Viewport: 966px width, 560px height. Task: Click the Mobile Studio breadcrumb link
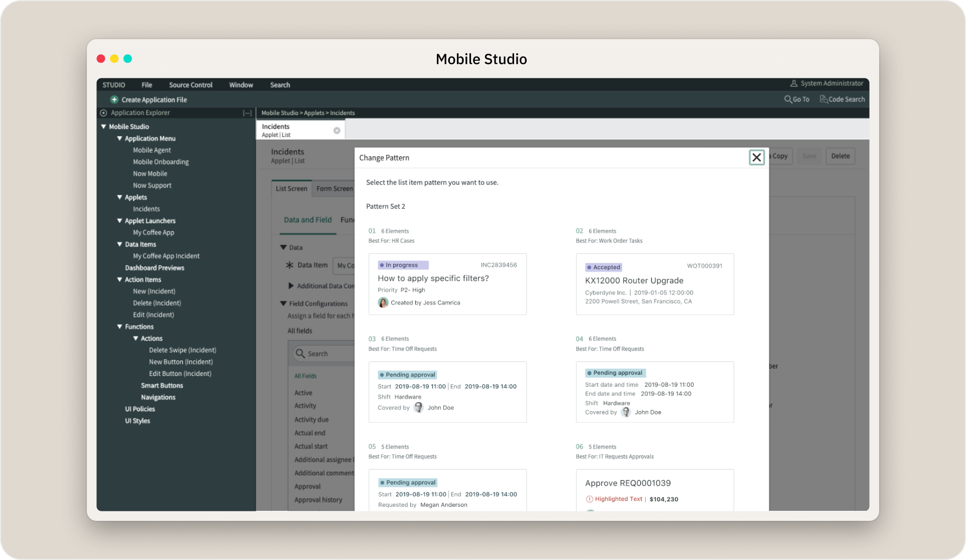[x=280, y=113]
